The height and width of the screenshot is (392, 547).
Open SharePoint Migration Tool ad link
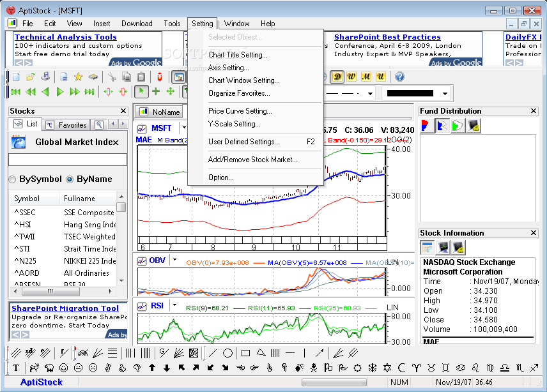65,308
